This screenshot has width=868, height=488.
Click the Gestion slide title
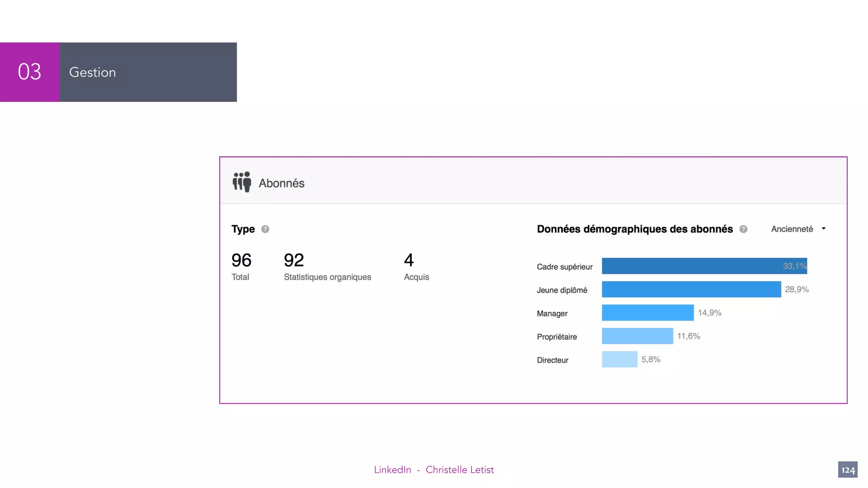[x=92, y=72]
